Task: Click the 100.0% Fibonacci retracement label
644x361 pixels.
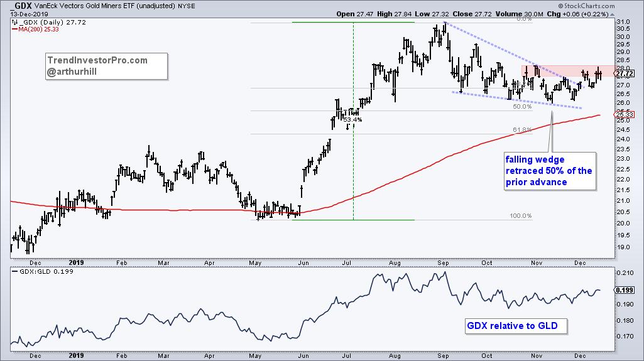Action: (x=521, y=215)
